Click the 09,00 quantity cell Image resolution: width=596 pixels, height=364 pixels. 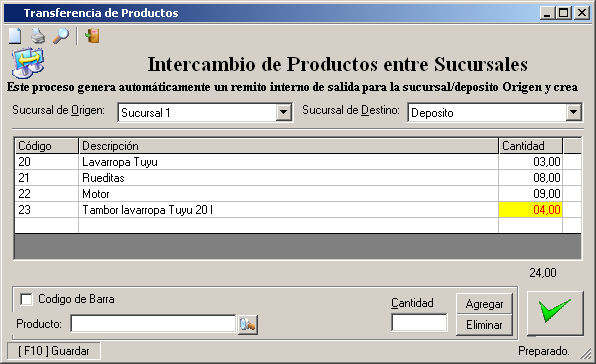tap(531, 194)
